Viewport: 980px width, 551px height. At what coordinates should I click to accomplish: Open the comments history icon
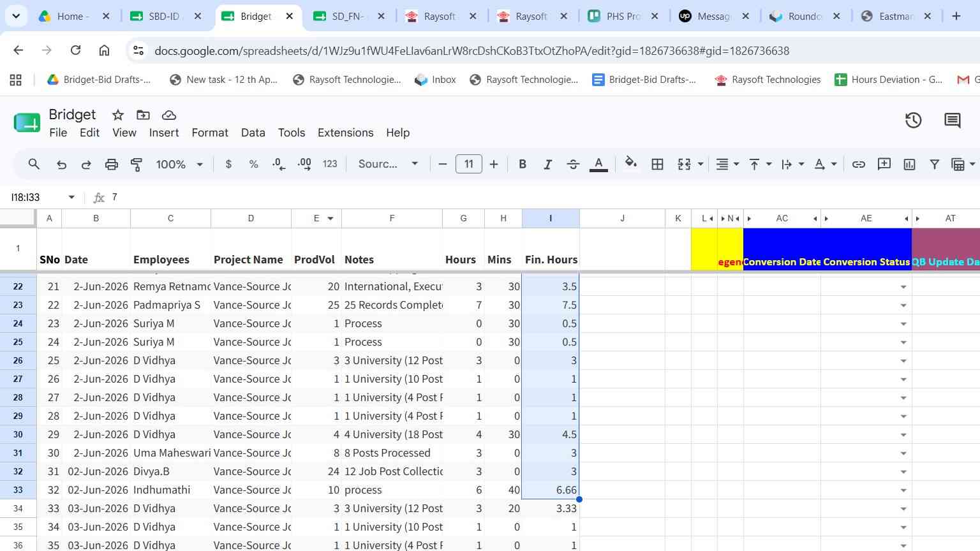click(x=953, y=120)
